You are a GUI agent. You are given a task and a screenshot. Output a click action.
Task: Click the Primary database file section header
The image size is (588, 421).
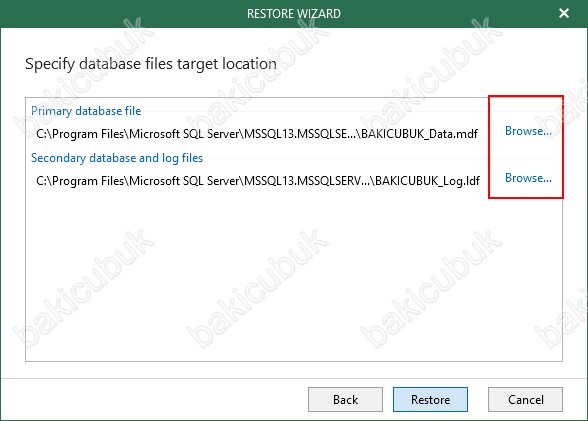(x=86, y=111)
